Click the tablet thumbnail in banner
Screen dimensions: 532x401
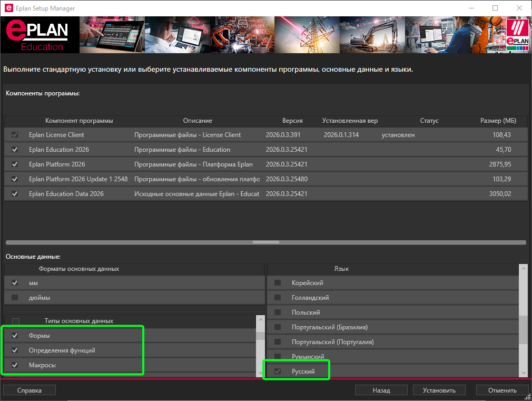pyautogui.click(x=112, y=35)
